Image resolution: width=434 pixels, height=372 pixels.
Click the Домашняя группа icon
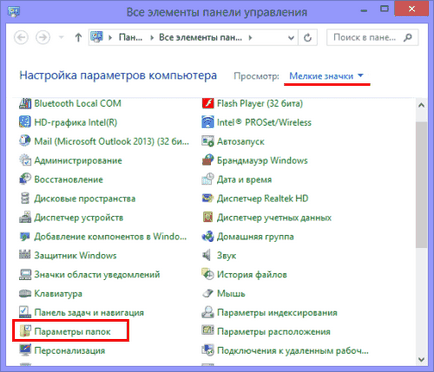point(208,236)
